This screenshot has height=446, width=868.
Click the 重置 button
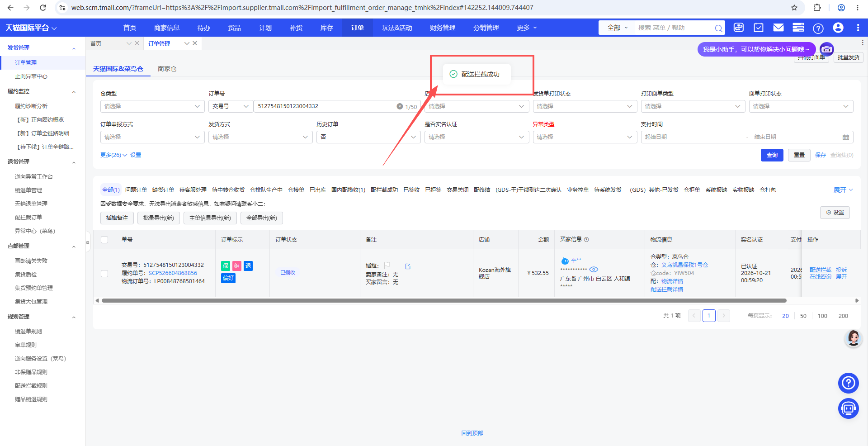(799, 155)
